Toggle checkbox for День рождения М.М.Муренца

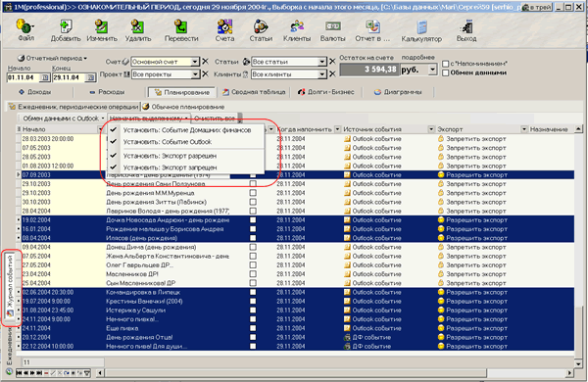click(x=253, y=193)
